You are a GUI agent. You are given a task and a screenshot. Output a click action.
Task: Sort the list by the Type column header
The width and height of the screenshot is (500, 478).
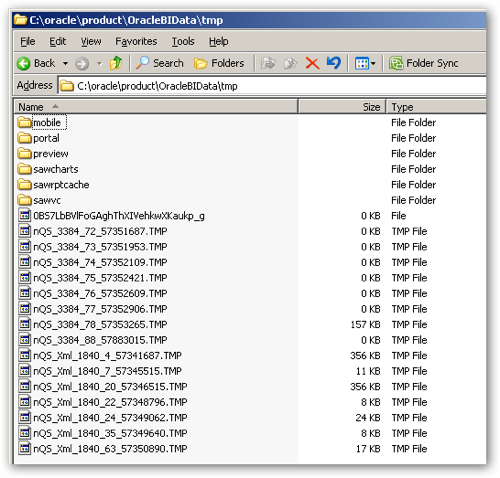click(x=436, y=107)
